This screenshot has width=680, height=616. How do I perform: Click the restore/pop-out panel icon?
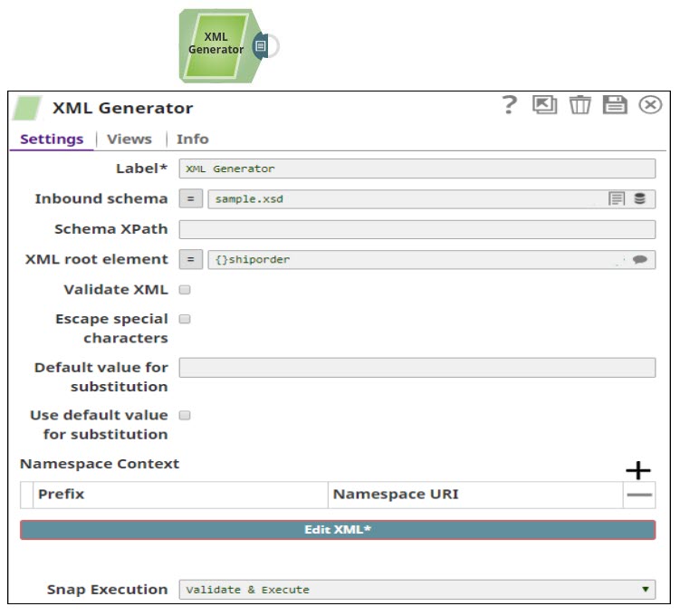point(544,105)
